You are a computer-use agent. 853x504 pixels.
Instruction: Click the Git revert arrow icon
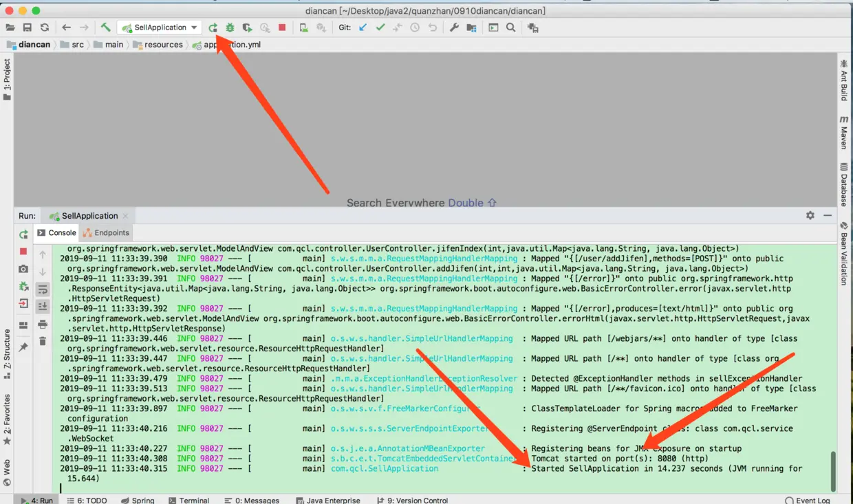[433, 28]
